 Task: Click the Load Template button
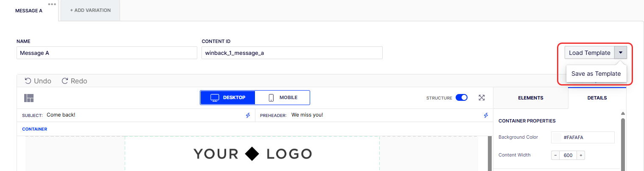coord(589,53)
